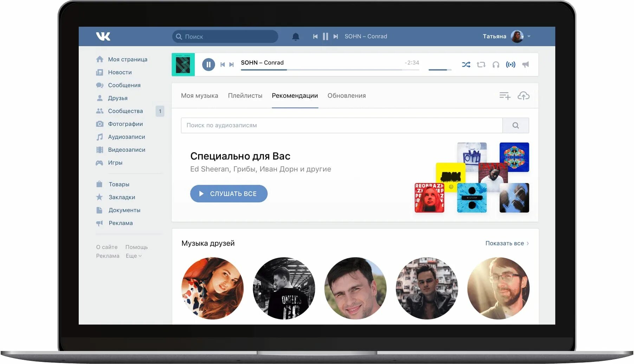Switch to the Плейлисты tab
This screenshot has height=364, width=634.
point(245,95)
